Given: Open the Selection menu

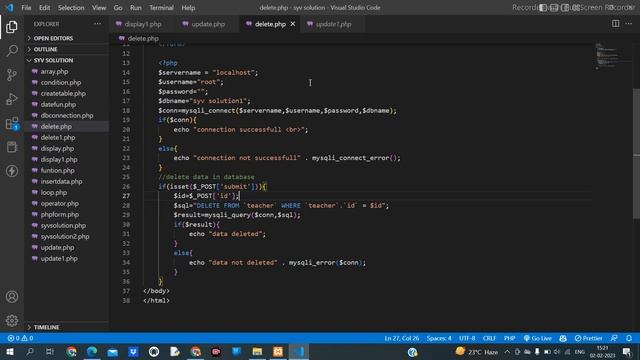Looking at the screenshot, I should pyautogui.click(x=71, y=8).
